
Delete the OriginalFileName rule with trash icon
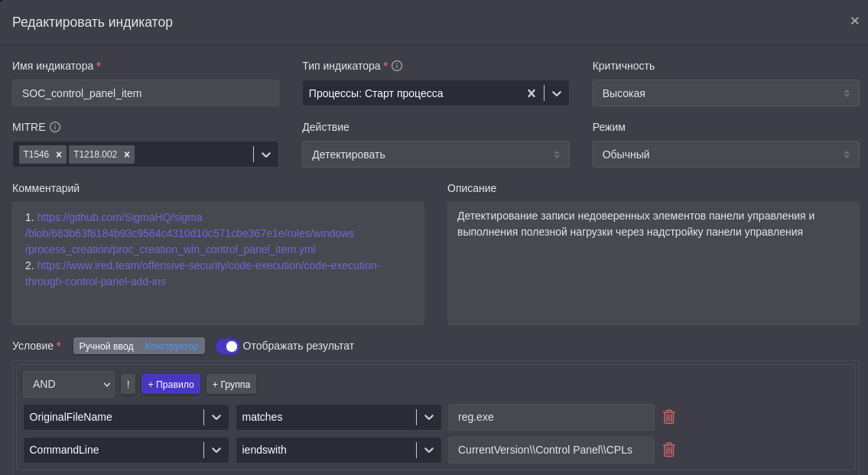coord(668,417)
